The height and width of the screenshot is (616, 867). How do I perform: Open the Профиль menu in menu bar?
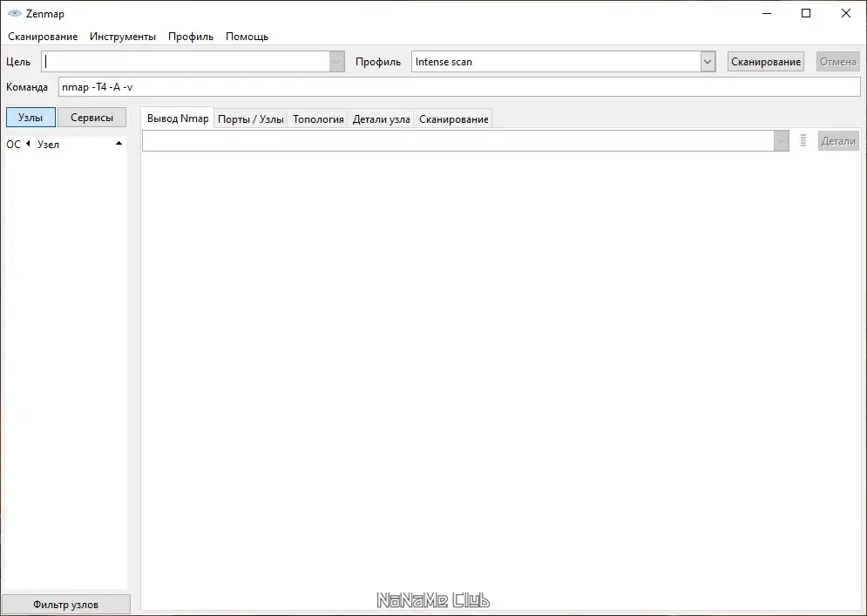191,37
